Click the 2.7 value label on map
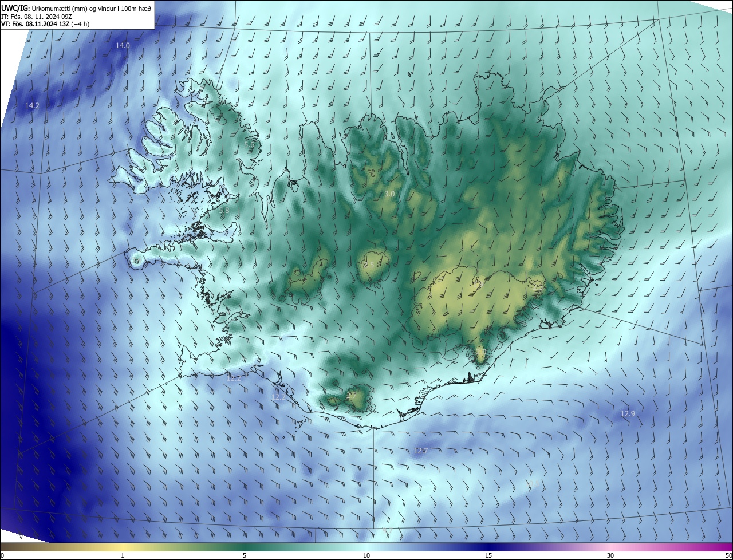The image size is (733, 560). click(x=352, y=395)
